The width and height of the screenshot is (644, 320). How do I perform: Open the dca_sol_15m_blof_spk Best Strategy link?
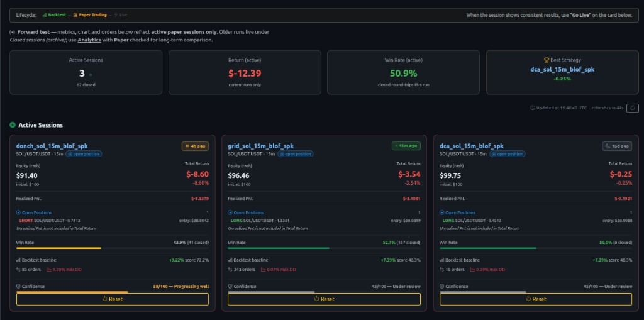(562, 69)
